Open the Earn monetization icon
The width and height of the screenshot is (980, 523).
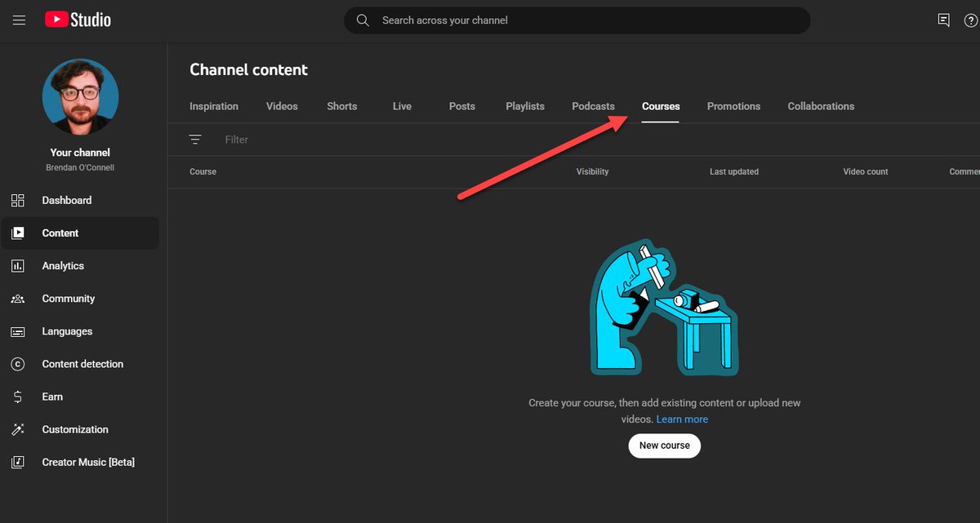click(x=18, y=396)
